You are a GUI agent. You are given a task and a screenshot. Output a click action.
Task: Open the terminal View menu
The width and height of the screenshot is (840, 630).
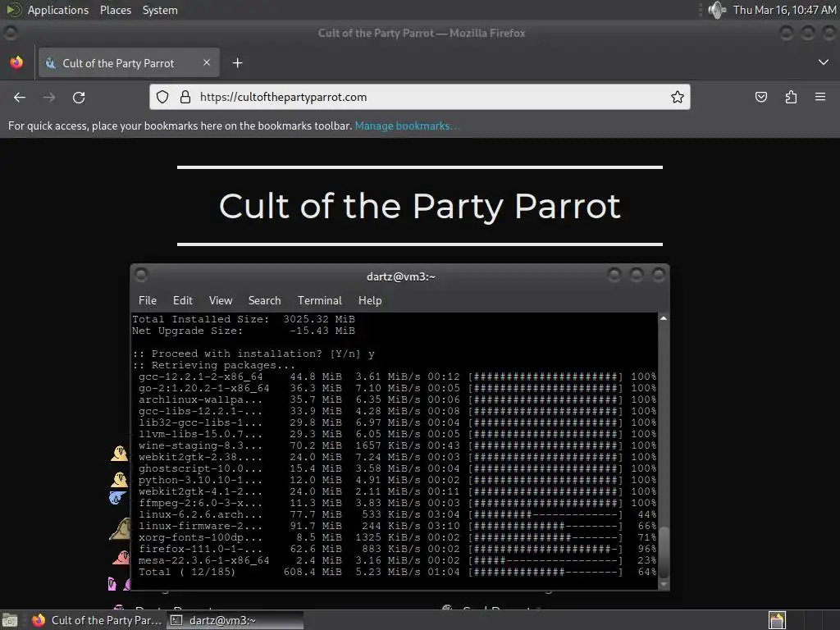(x=221, y=300)
